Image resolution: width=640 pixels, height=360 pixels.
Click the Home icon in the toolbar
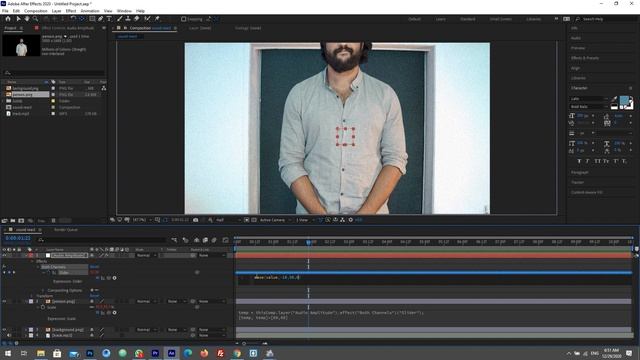coord(8,19)
